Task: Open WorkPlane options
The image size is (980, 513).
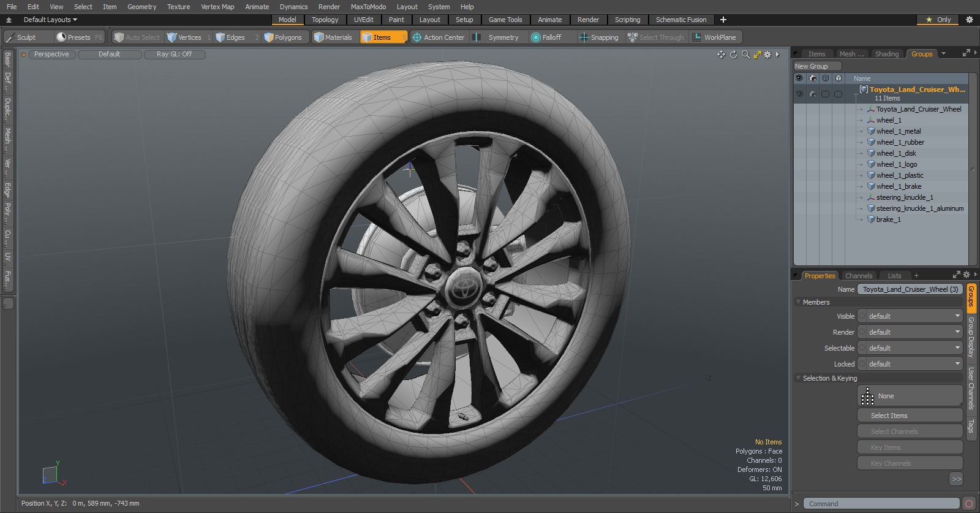Action: point(715,37)
